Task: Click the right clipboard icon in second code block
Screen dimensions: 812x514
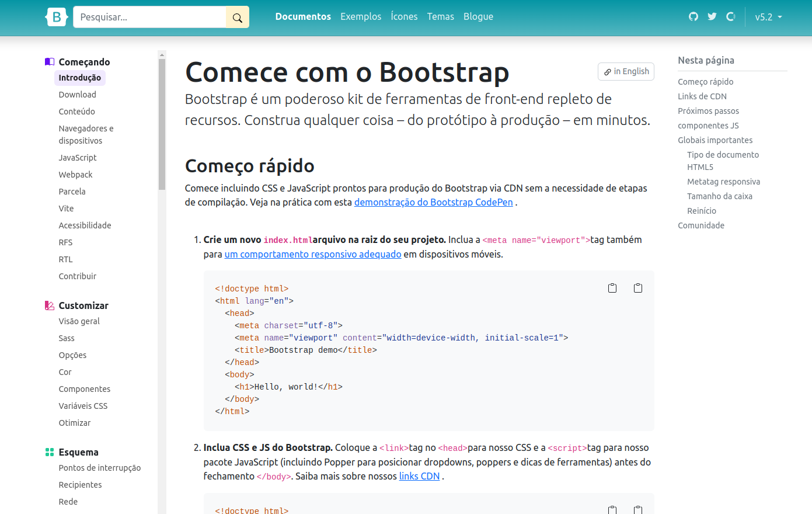Action: pos(638,510)
